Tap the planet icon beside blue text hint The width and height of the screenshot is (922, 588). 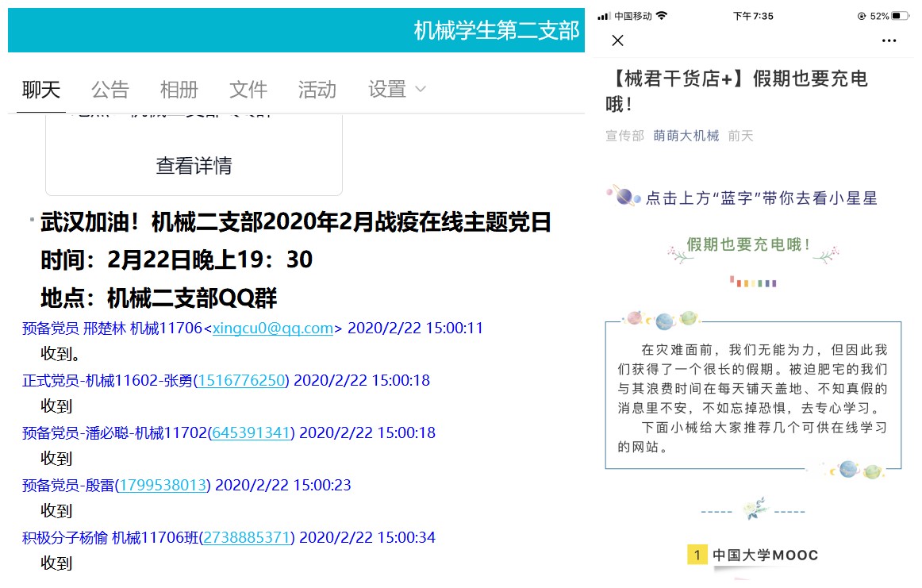[624, 196]
